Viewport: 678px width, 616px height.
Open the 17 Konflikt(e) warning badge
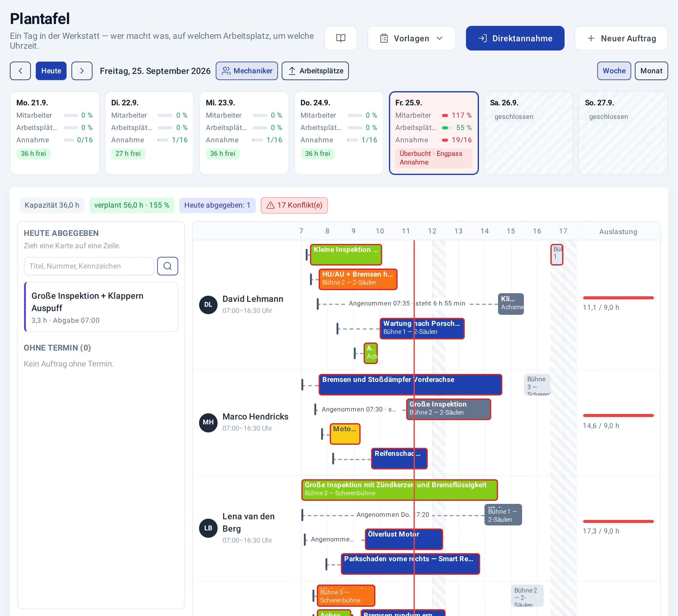click(x=294, y=205)
